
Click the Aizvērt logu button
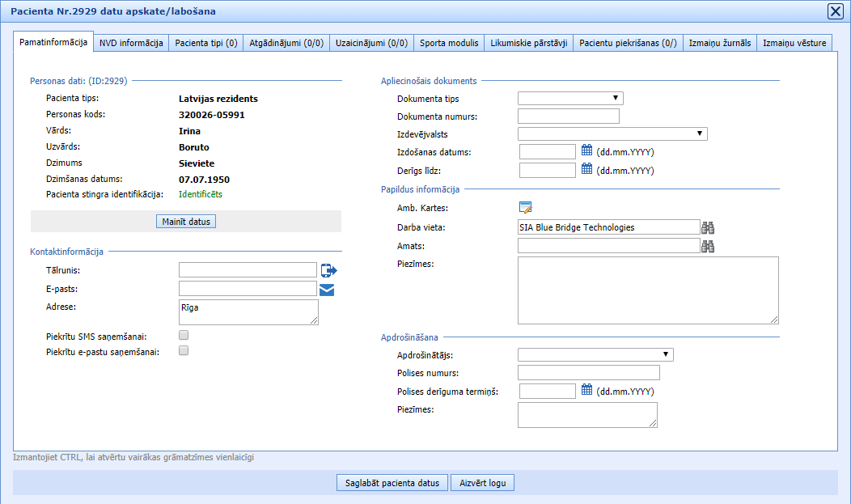pos(482,483)
